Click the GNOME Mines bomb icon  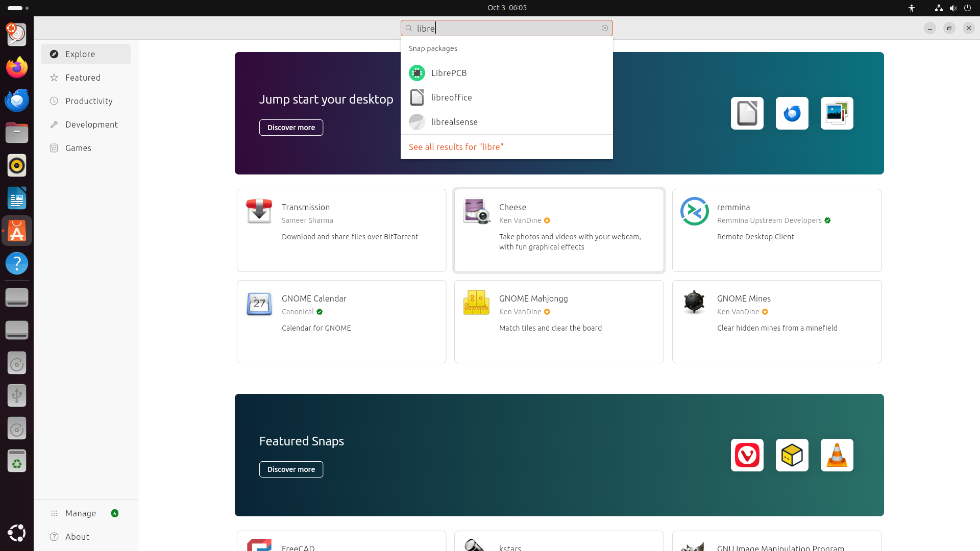pyautogui.click(x=695, y=303)
